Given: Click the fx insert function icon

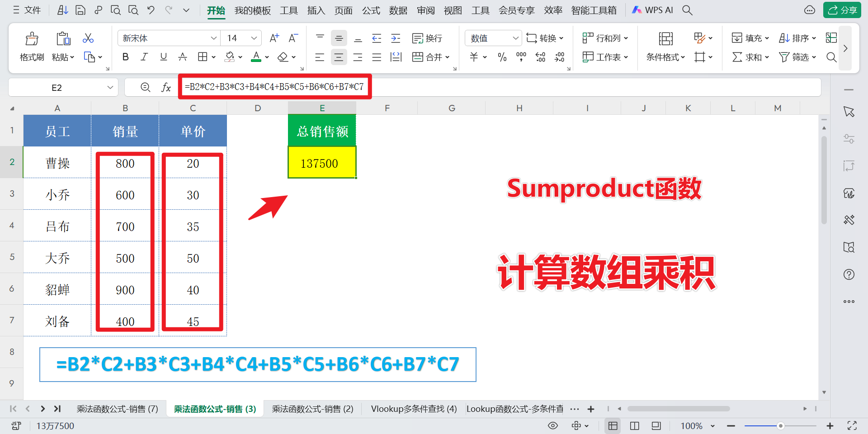Looking at the screenshot, I should 166,87.
